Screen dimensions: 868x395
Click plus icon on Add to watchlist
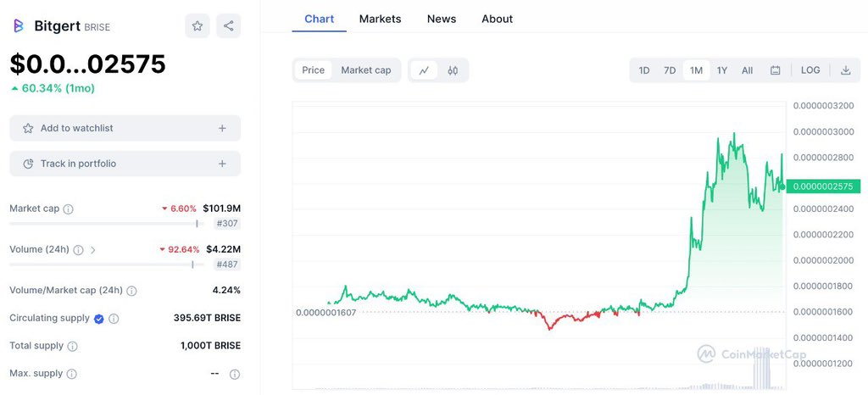click(222, 128)
